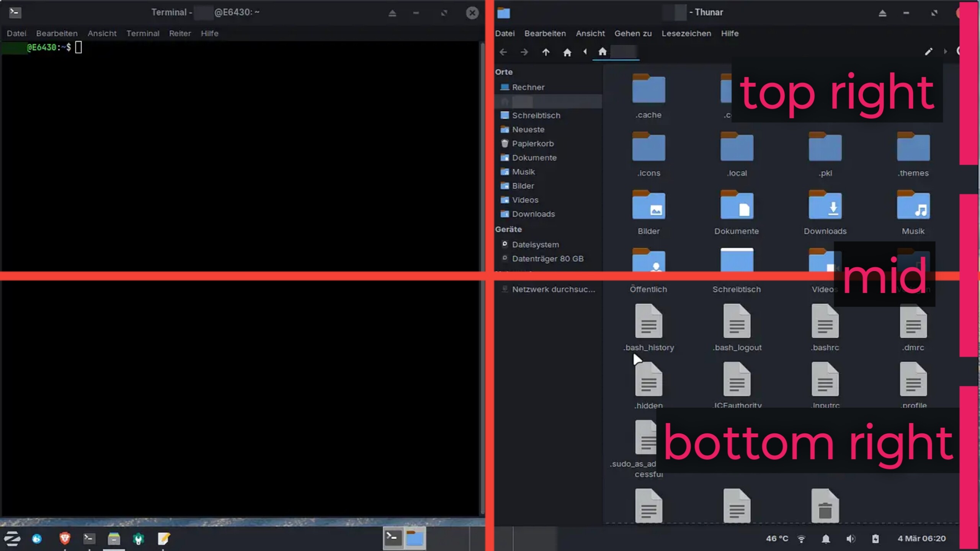Click the notification bell in the panel
Image resolution: width=980 pixels, height=551 pixels.
(x=826, y=539)
